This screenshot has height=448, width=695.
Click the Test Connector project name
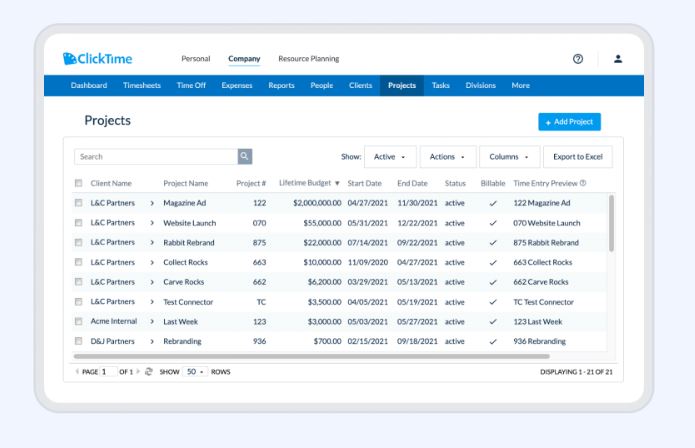pyautogui.click(x=188, y=302)
